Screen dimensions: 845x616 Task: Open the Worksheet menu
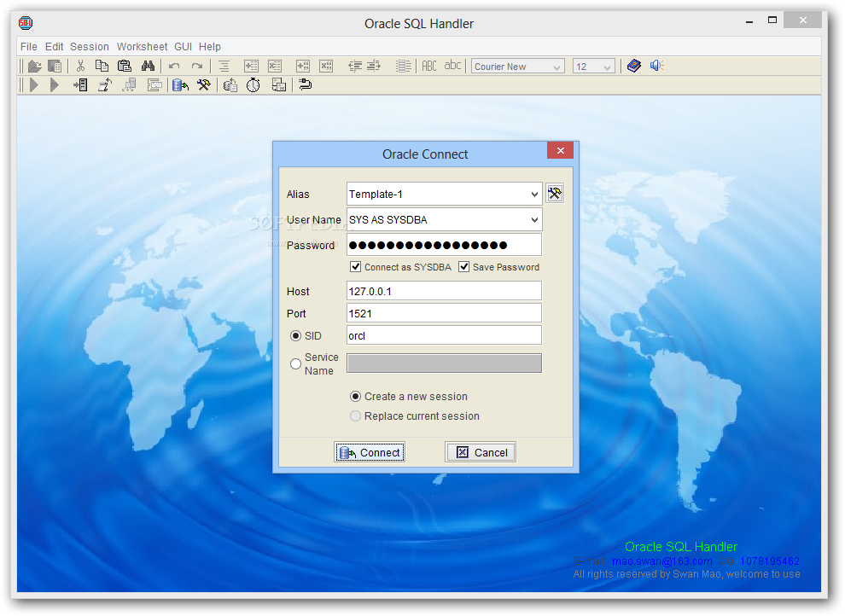143,47
